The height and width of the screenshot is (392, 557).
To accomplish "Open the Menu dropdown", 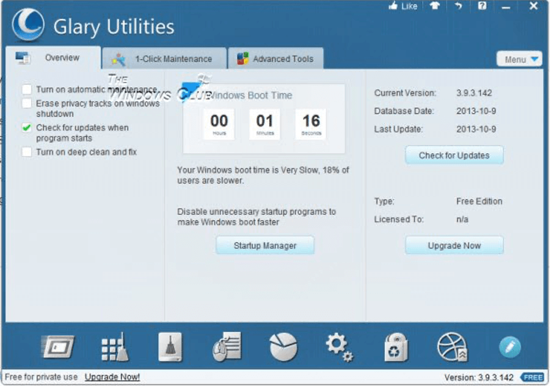I will (x=519, y=59).
